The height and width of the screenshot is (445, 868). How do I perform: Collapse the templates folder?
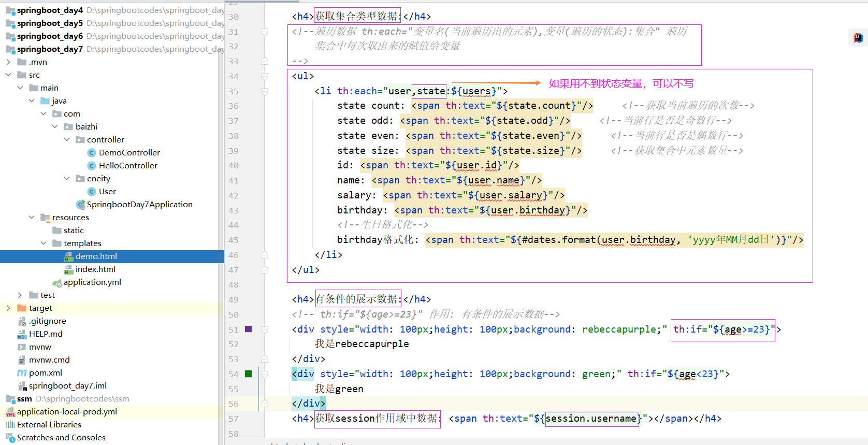(x=44, y=243)
